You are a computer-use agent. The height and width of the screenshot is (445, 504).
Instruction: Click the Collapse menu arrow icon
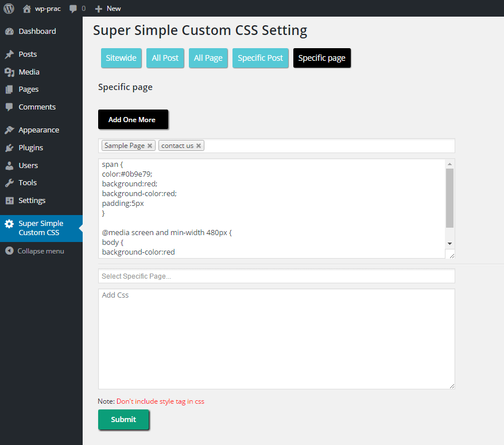[10, 251]
